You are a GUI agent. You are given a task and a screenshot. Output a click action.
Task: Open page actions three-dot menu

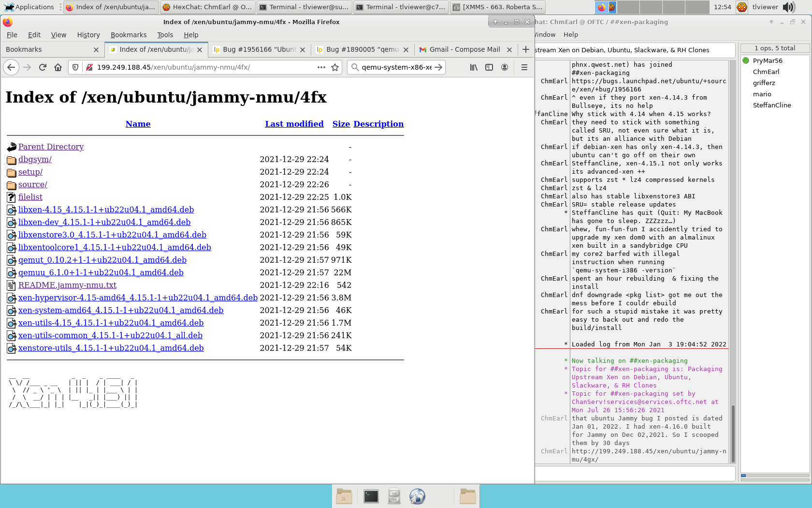[x=321, y=67]
